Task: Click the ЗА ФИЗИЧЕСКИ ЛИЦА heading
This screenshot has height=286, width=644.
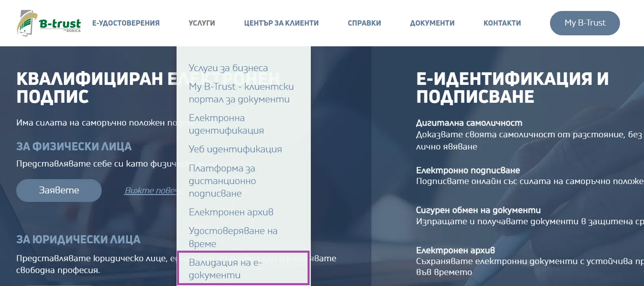Action: click(74, 146)
